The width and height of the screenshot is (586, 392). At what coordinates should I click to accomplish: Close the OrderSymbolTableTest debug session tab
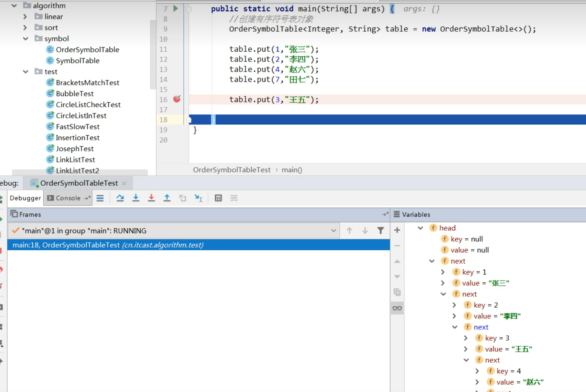point(124,183)
